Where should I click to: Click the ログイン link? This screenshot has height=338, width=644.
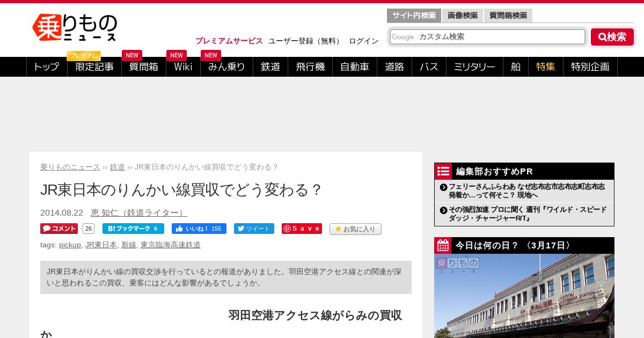[x=364, y=41]
